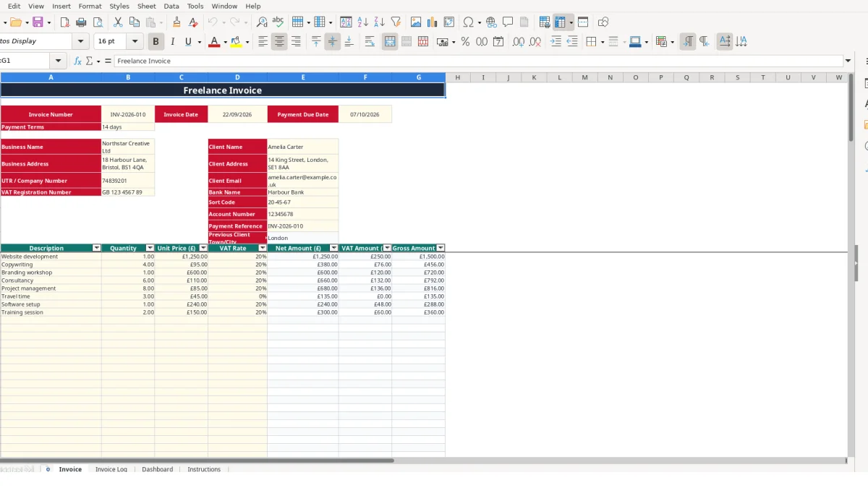Define the print area
Viewport: 868px width, 488px height.
(x=545, y=22)
